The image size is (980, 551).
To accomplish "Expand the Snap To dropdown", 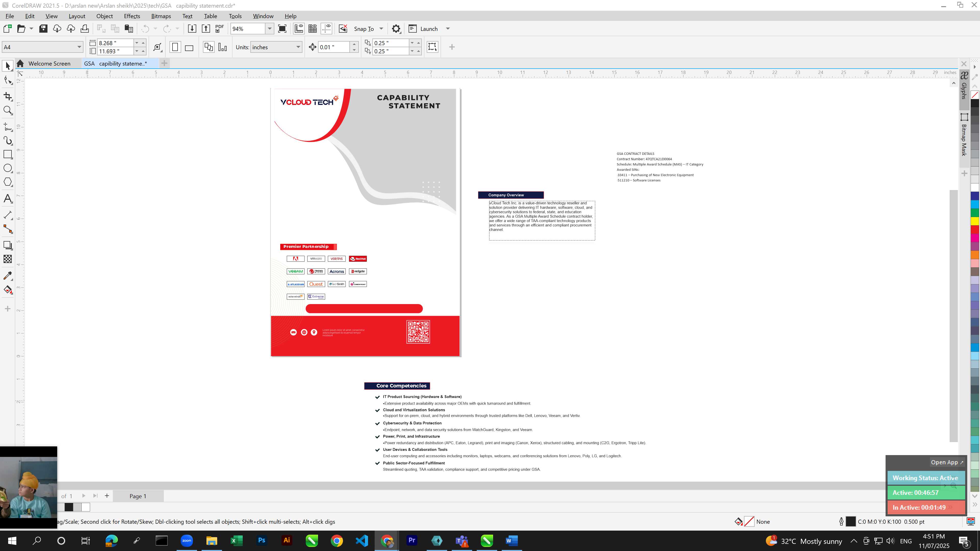I will coord(381,29).
